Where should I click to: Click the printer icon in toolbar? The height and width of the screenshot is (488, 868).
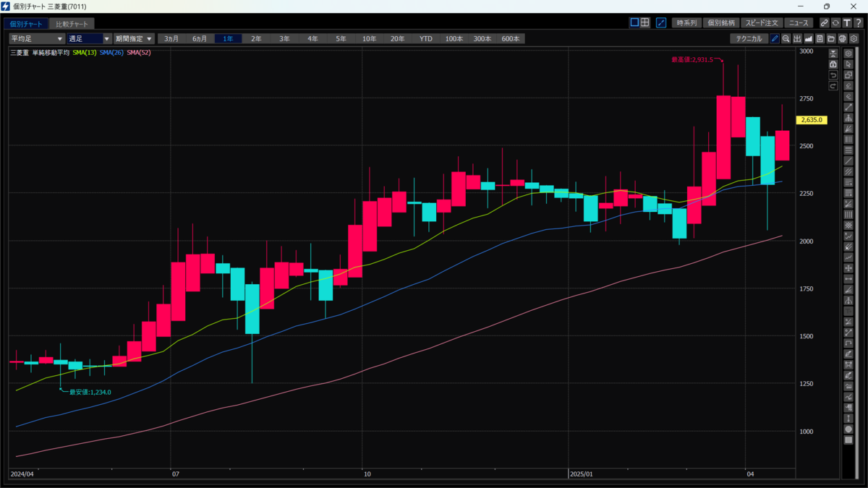(843, 38)
